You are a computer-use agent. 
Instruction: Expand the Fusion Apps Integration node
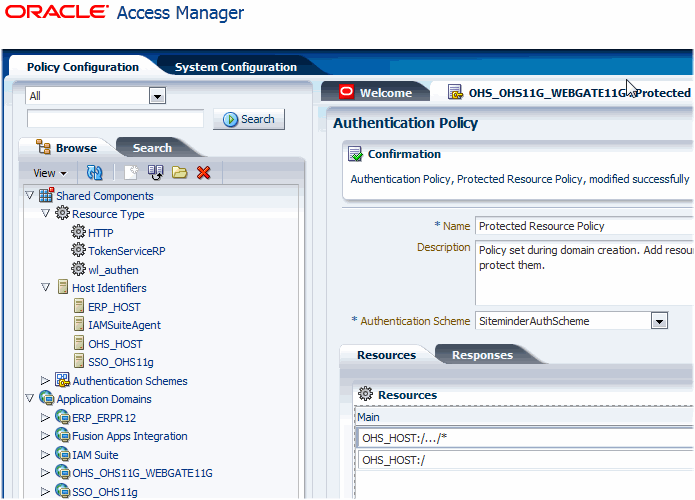point(45,436)
